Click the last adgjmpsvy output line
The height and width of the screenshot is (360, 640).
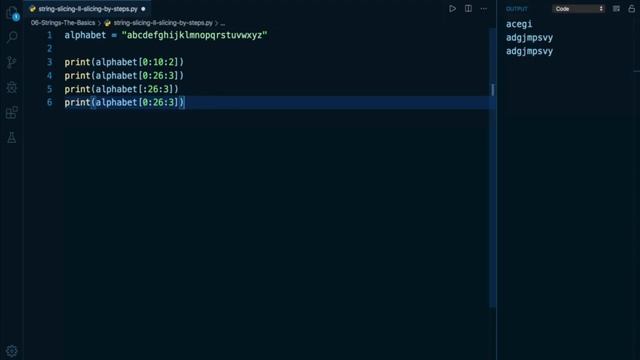pyautogui.click(x=529, y=51)
